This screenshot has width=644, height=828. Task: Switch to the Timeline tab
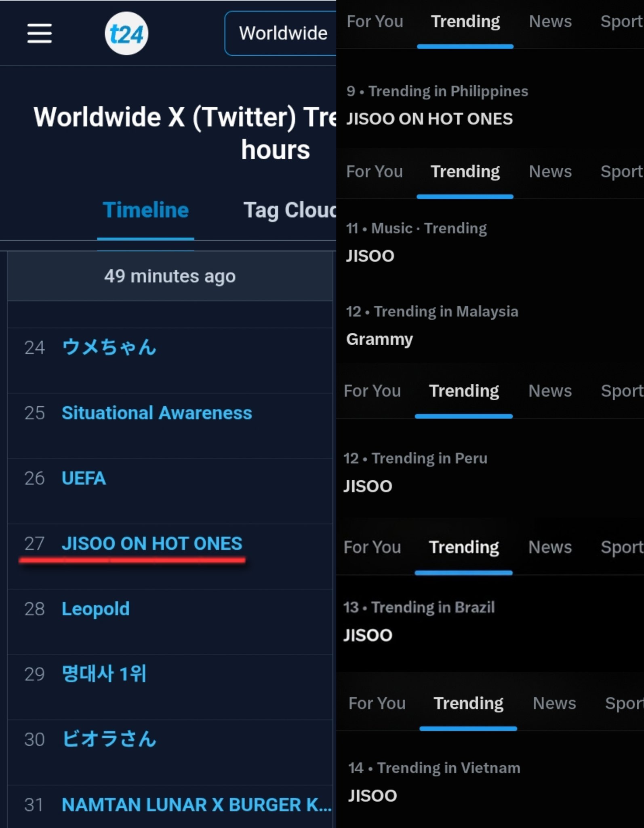(145, 210)
